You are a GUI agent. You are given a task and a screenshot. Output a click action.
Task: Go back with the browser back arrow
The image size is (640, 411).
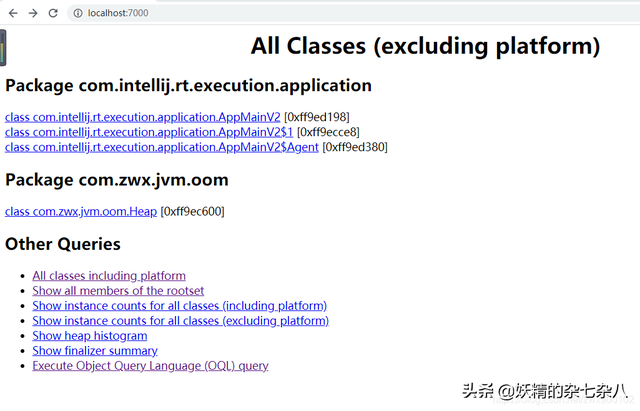13,13
